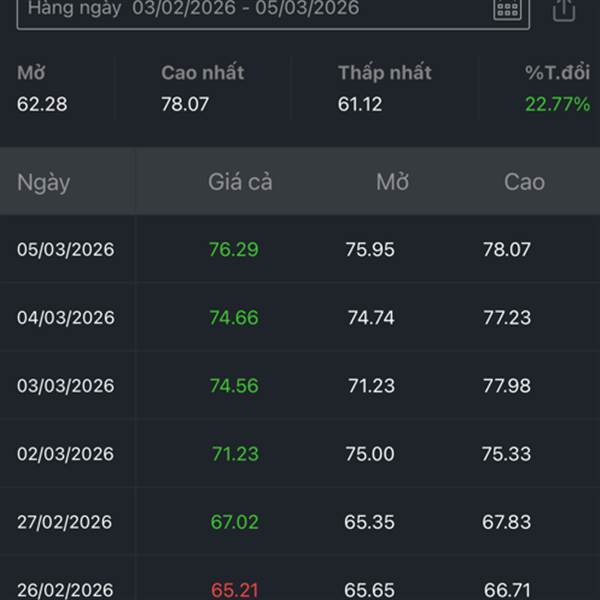Tap the Mở 62.28 summary value
600x600 pixels.
tap(42, 104)
